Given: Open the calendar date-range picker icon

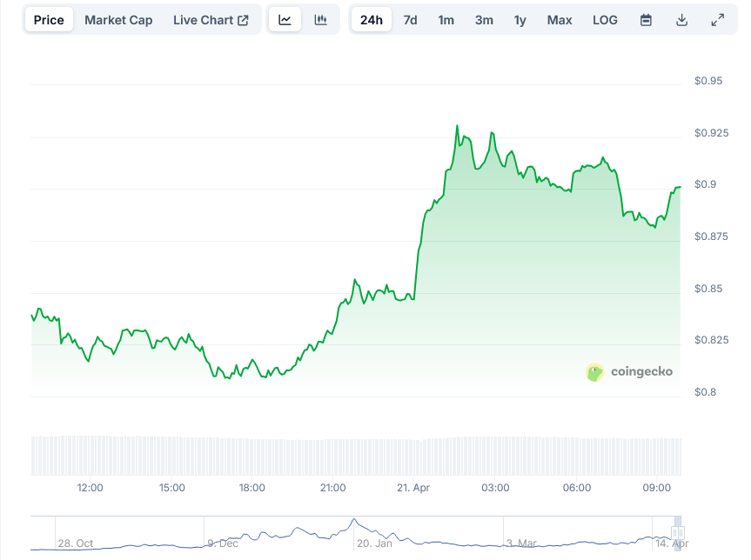Looking at the screenshot, I should coord(645,19).
